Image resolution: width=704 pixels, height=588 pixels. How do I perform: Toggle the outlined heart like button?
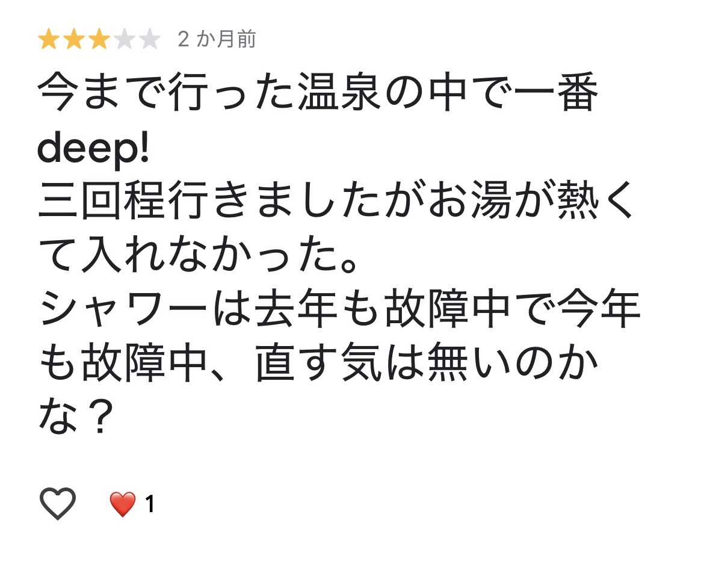(x=58, y=504)
